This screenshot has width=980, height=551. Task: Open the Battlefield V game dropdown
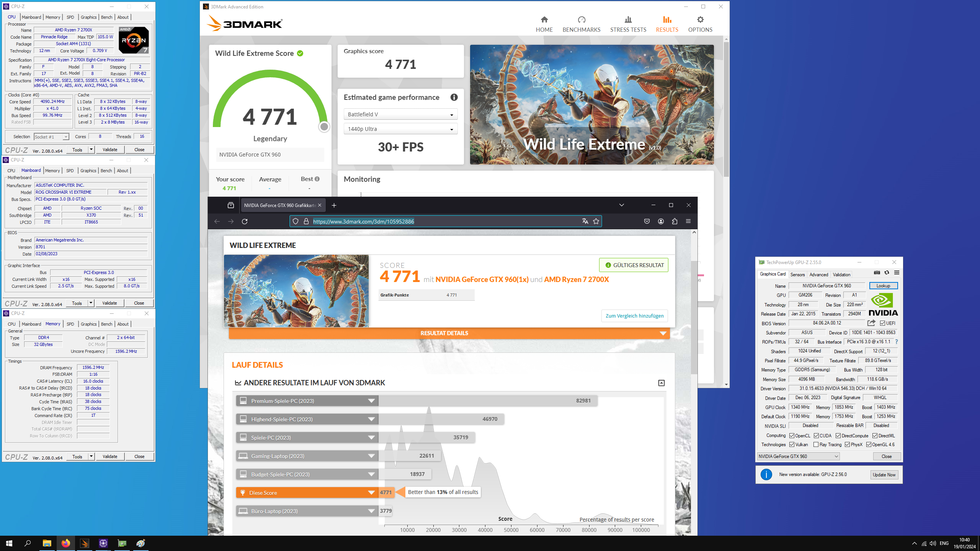pos(400,114)
